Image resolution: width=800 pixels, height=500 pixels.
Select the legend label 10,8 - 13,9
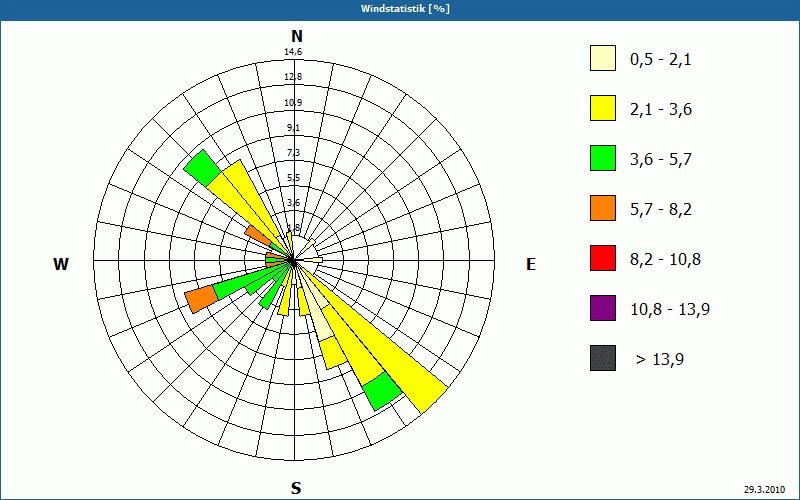pyautogui.click(x=670, y=310)
